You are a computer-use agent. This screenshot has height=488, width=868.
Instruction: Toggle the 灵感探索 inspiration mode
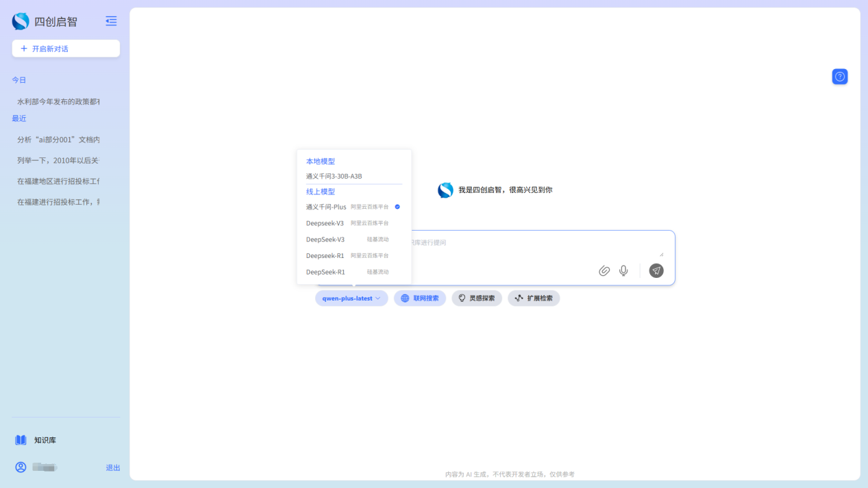point(477,298)
